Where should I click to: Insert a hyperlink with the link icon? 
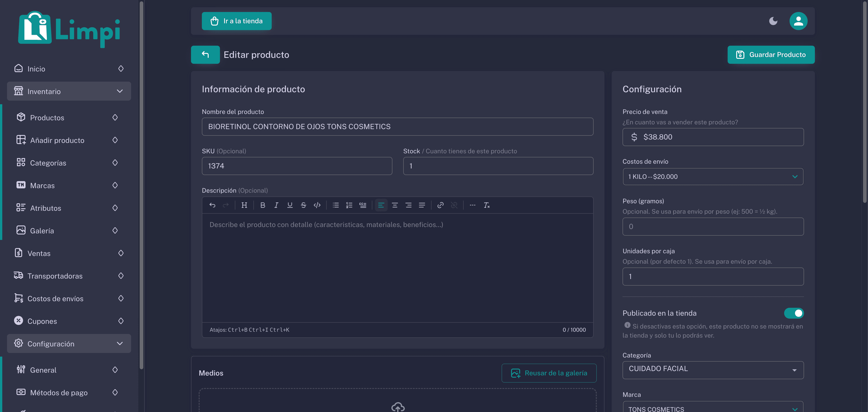click(440, 205)
